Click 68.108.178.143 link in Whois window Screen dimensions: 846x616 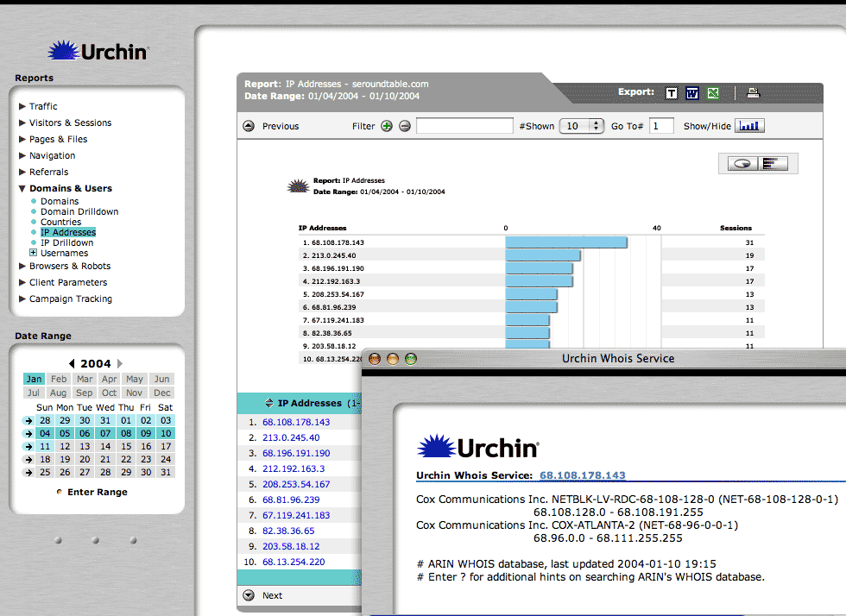point(582,475)
